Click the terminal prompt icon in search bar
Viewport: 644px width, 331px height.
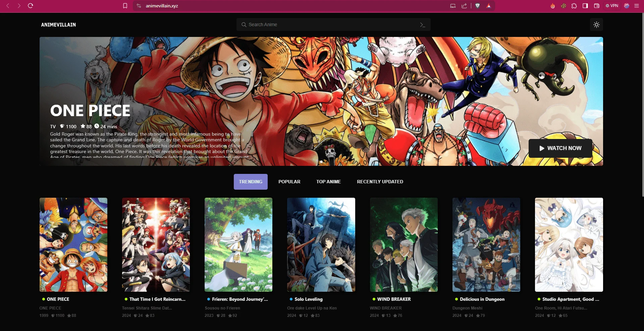pyautogui.click(x=423, y=25)
